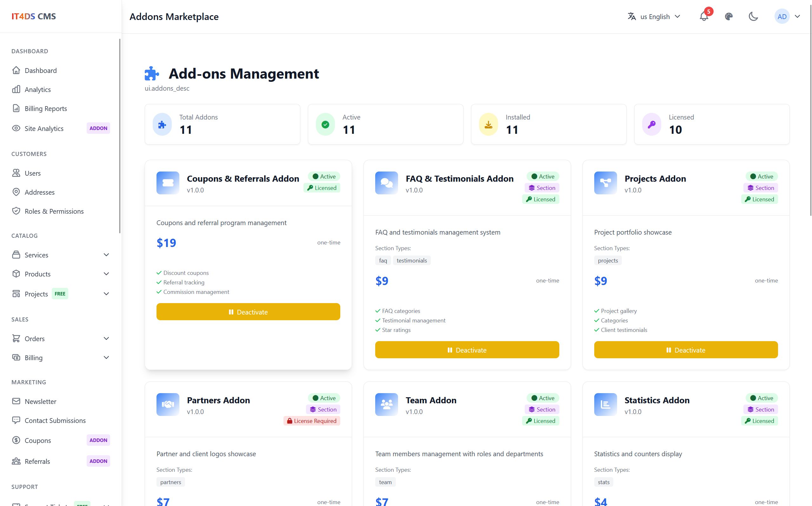Click the FAQ & Testimonials chat icon
812x506 pixels.
point(386,183)
